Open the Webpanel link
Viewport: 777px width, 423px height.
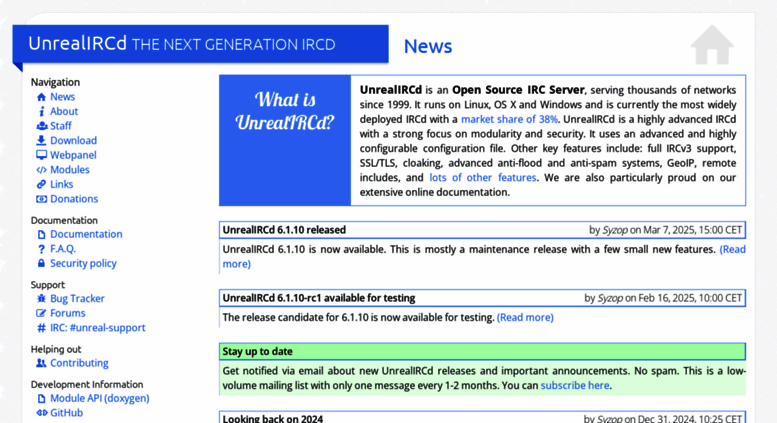tap(73, 155)
